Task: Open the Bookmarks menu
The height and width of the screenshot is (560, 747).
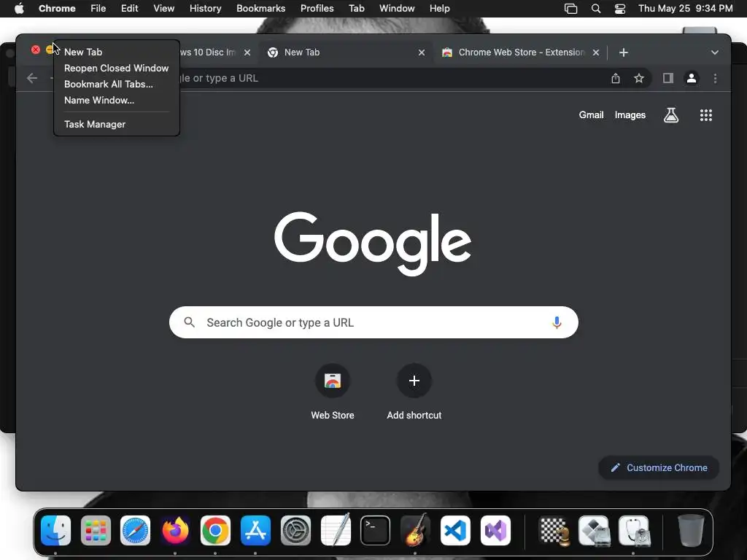Action: point(260,9)
